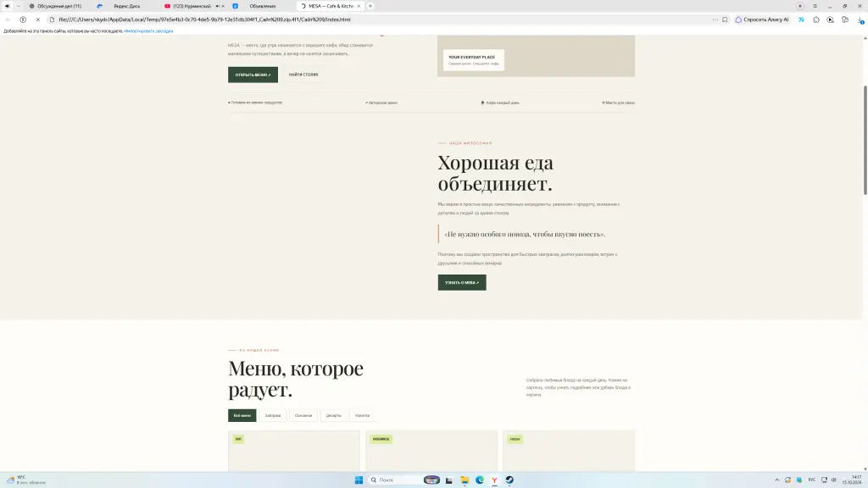Open Steam from taskbar

[509, 480]
